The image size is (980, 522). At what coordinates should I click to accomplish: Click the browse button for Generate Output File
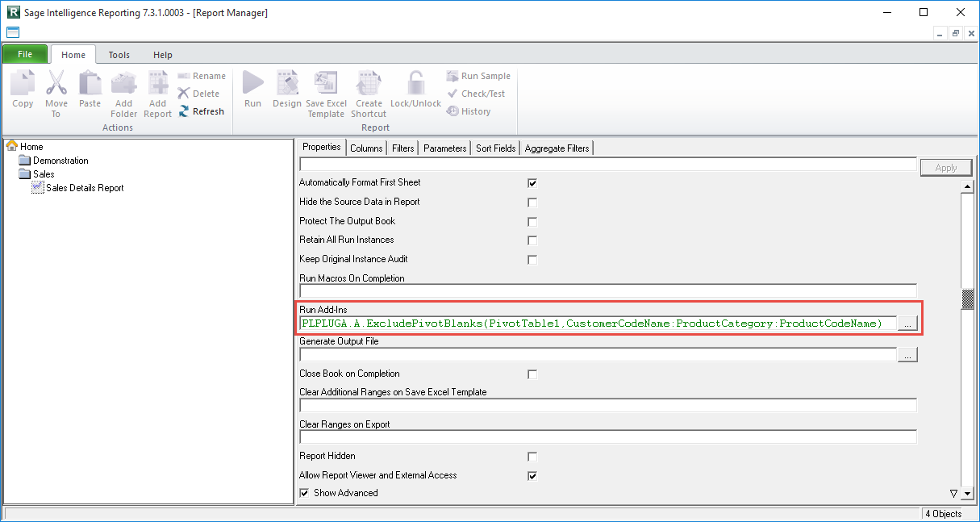coord(907,355)
